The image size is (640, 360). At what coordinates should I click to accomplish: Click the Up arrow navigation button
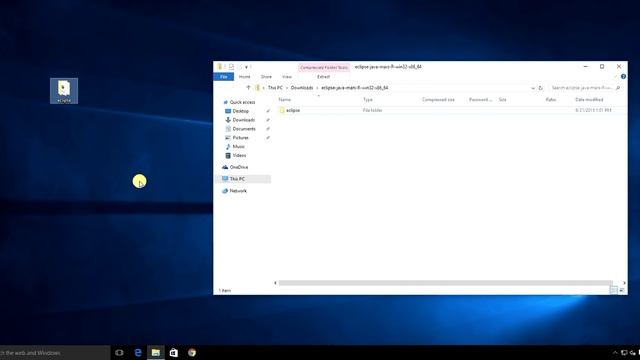tap(248, 88)
